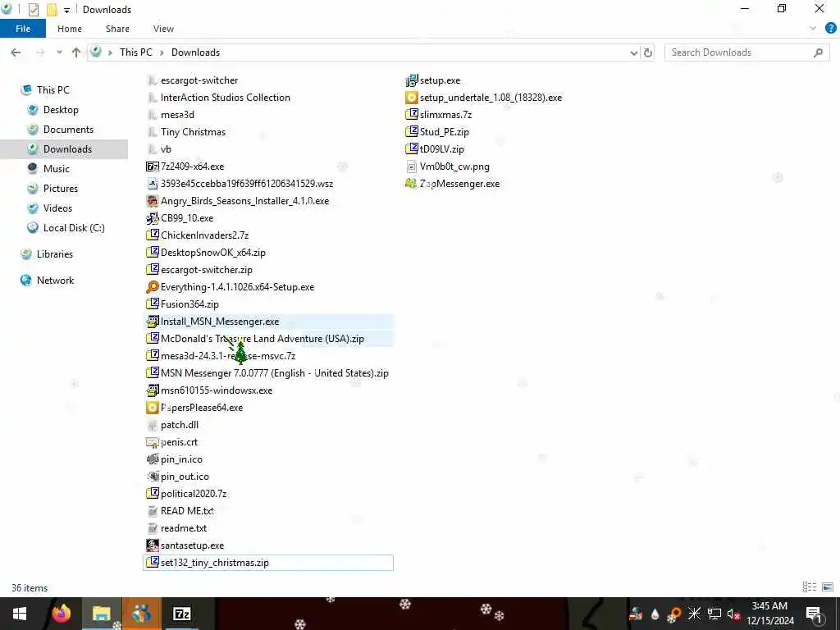Go back with the Back arrow

pyautogui.click(x=16, y=52)
